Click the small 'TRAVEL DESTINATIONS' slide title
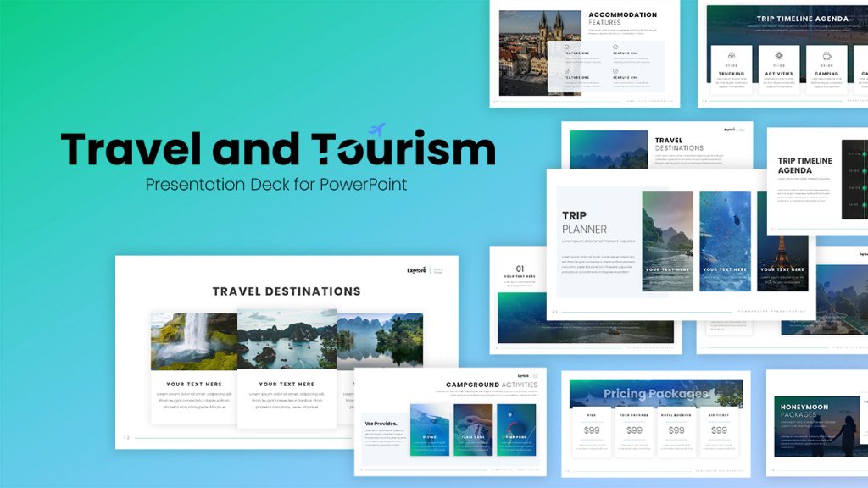 click(x=679, y=144)
